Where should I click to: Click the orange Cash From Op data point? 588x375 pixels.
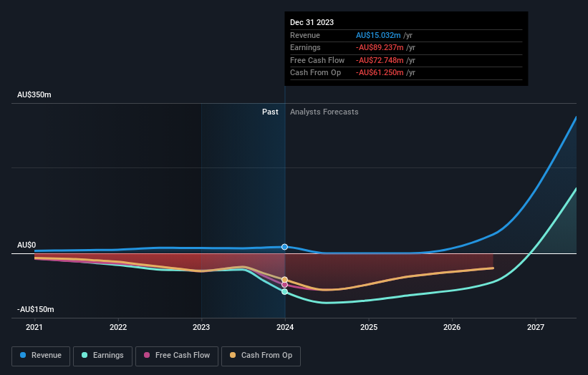click(284, 280)
